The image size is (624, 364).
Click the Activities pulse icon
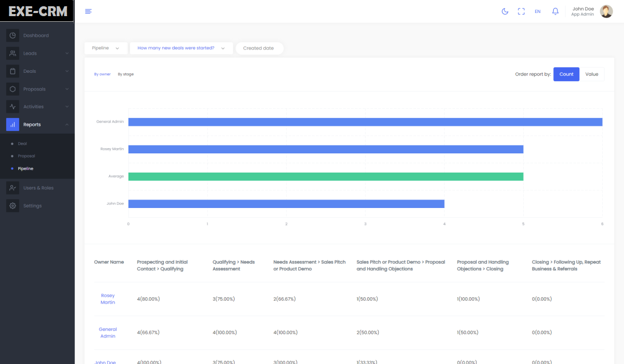tap(13, 107)
